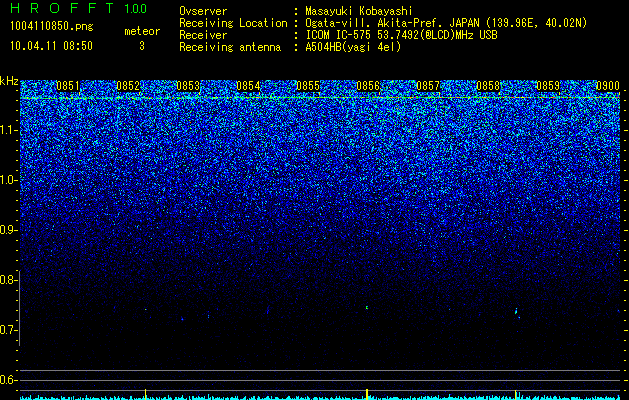
Task: Click the yellow meteor marker between 0852 and 0853
Action: 146,394
